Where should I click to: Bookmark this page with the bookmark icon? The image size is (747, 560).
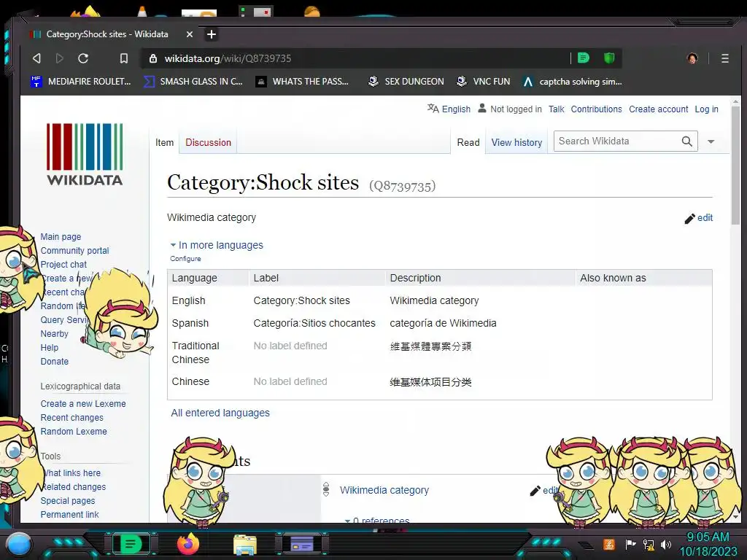[x=124, y=58]
